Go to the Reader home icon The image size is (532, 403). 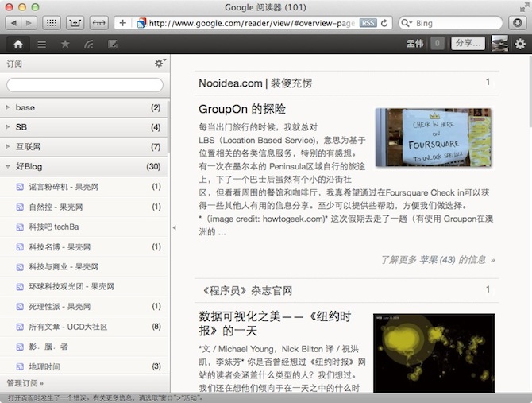(x=18, y=45)
